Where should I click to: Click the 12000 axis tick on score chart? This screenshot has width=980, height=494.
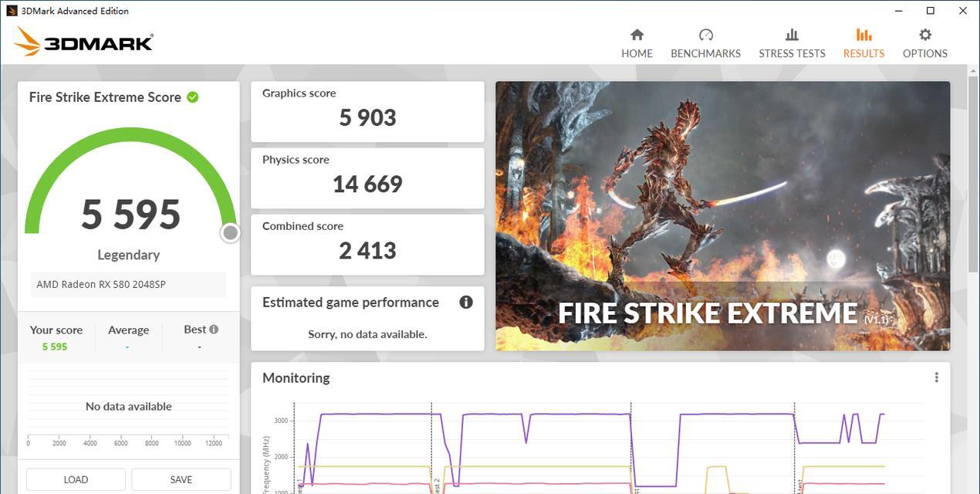coord(213,443)
